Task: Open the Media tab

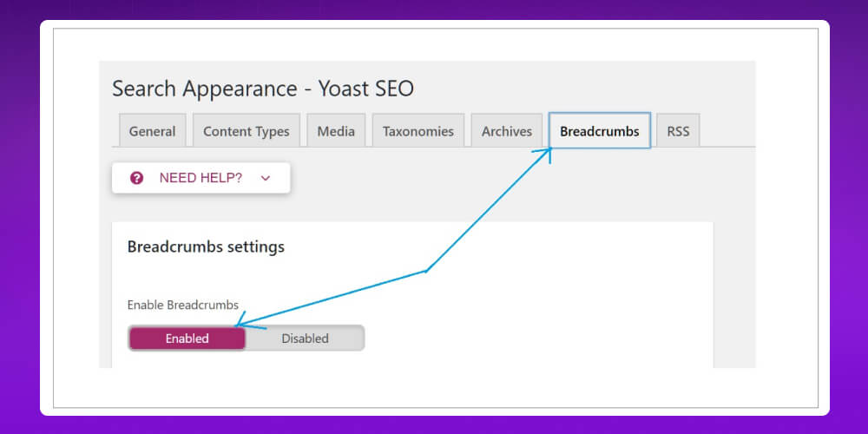Action: tap(336, 131)
